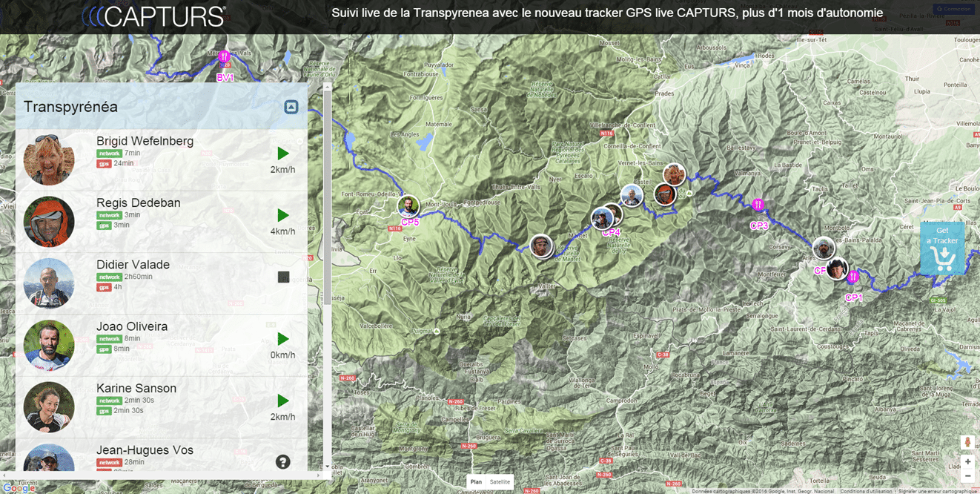Viewport: 980px width, 494px height.
Task: Open Didier Valade's avatar in the list
Action: click(x=49, y=283)
